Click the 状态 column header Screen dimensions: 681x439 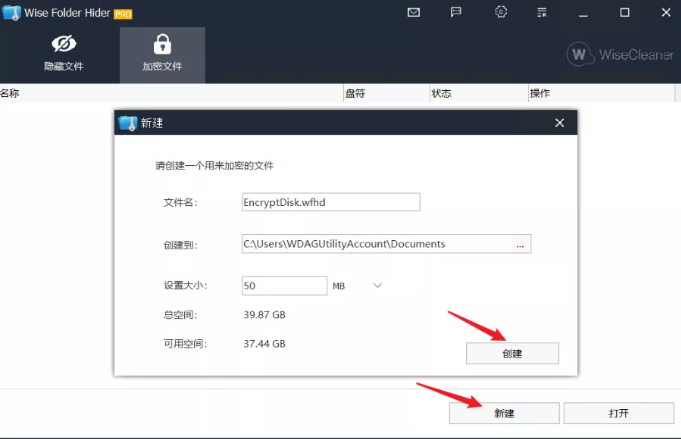tap(441, 94)
